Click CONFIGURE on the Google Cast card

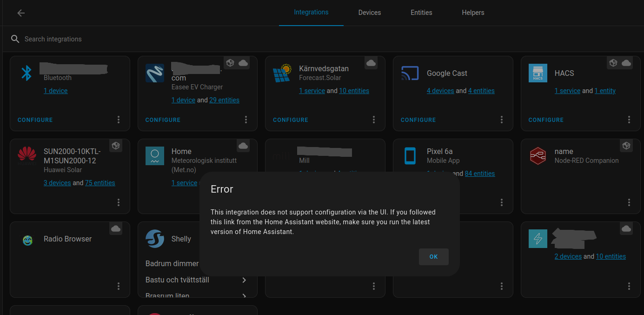418,120
